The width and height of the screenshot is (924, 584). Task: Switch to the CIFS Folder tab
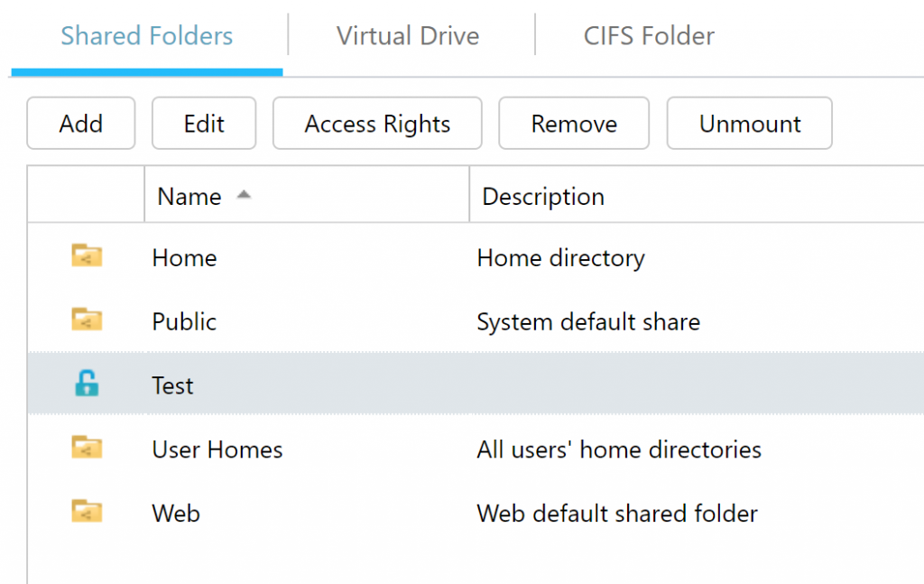coord(648,36)
